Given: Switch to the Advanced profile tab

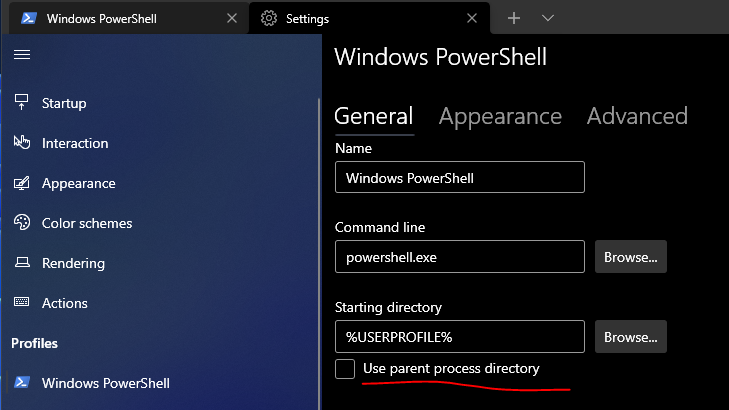Looking at the screenshot, I should (637, 116).
